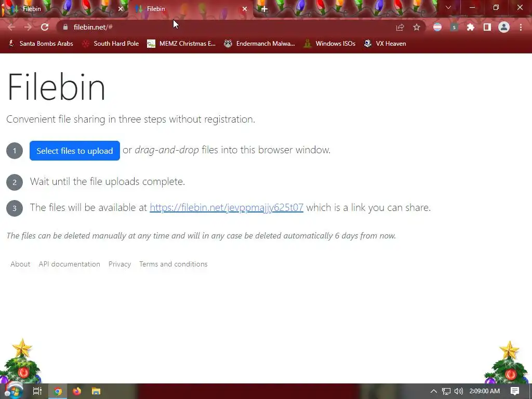Open File Explorer from the taskbar
Screen dimensions: 532x399
pyautogui.click(x=96, y=391)
